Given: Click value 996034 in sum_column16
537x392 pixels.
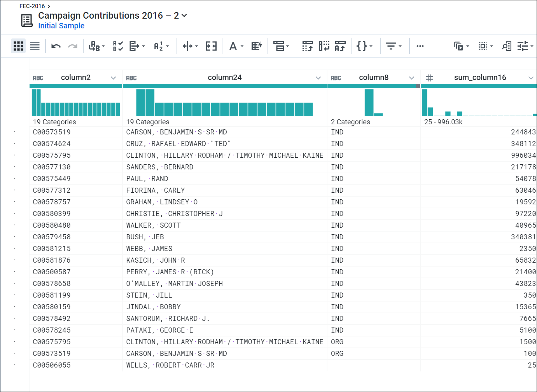Looking at the screenshot, I should pos(523,155).
